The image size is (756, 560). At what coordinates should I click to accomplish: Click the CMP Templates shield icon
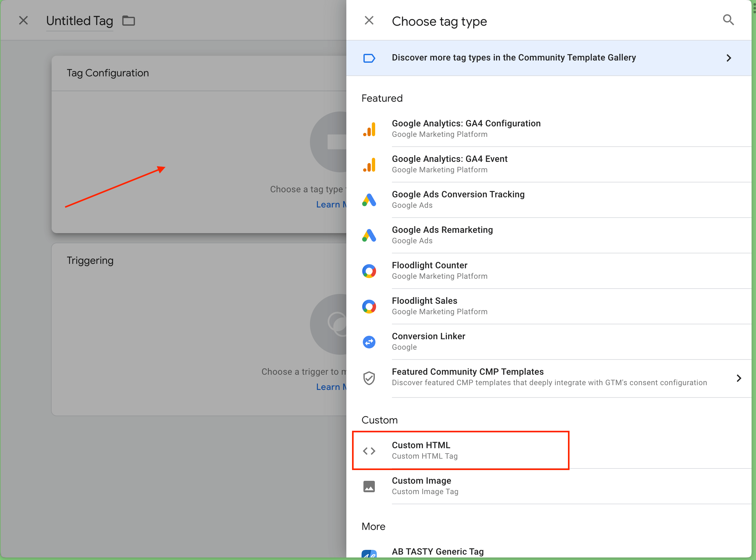[369, 378]
